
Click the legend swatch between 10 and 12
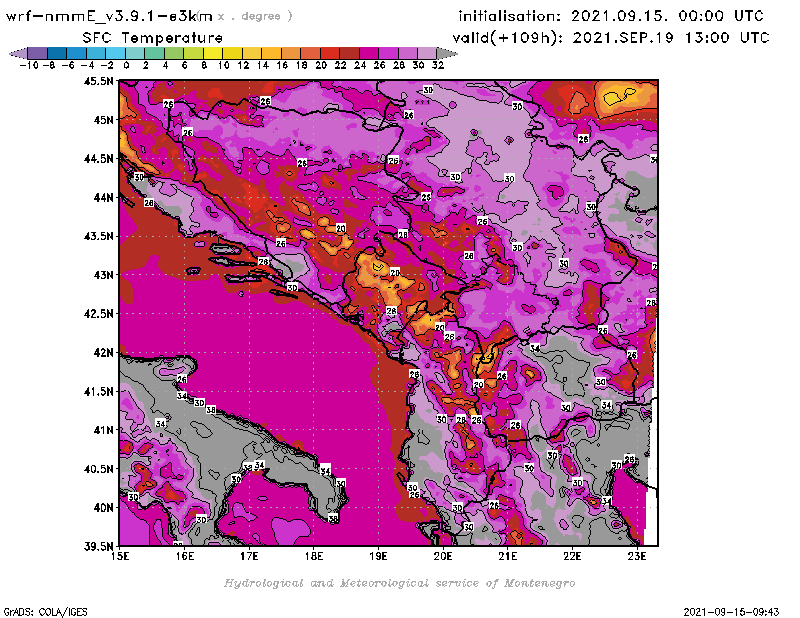tap(232, 53)
